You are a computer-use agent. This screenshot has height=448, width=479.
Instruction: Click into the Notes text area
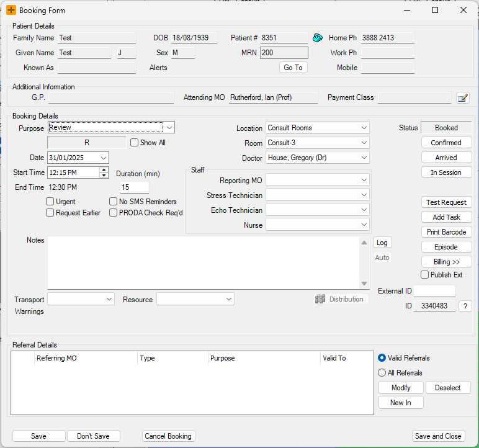[205, 262]
